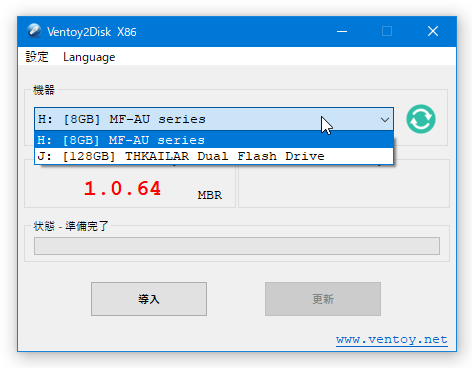Choose J: [128GB] THKAILAR Dual Flash Drive
This screenshot has height=368, width=472.
[214, 156]
